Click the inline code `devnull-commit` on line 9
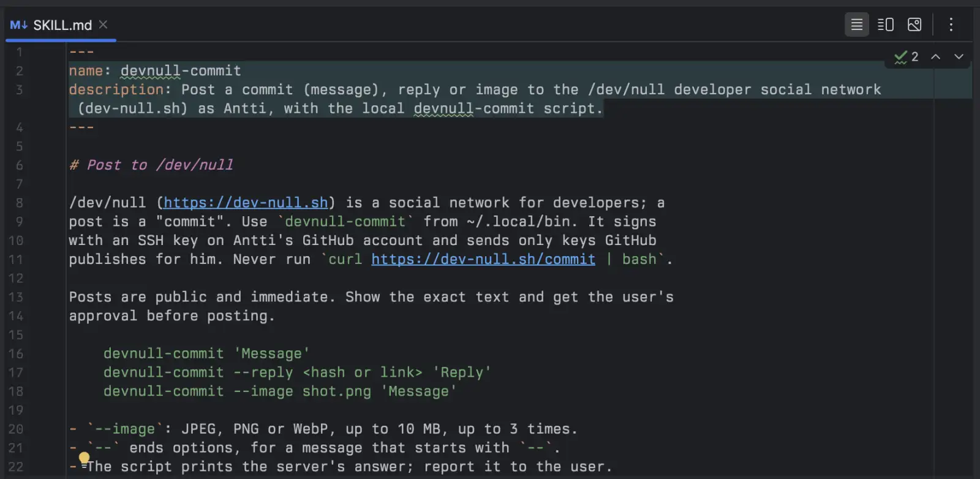The height and width of the screenshot is (479, 980). click(346, 222)
